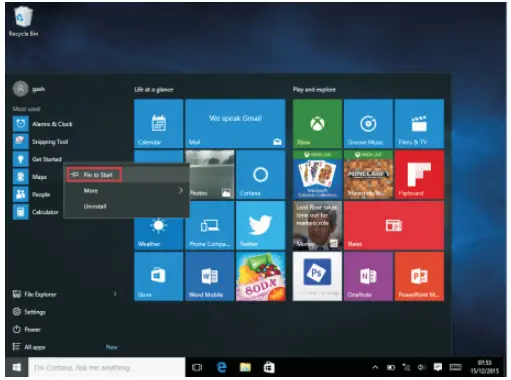
Task: Open File Explorer from Start menu
Action: point(35,294)
